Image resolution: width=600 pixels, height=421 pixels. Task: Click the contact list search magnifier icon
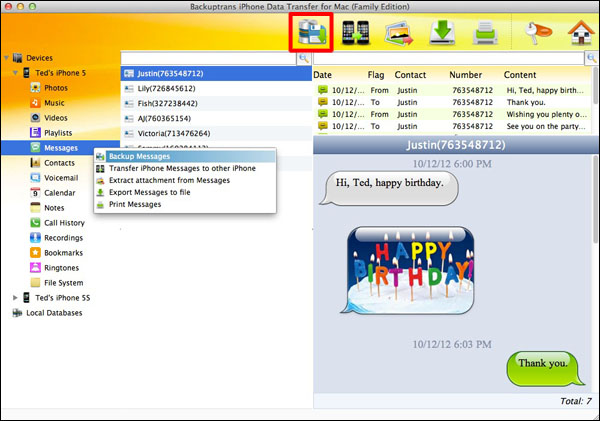(x=304, y=58)
